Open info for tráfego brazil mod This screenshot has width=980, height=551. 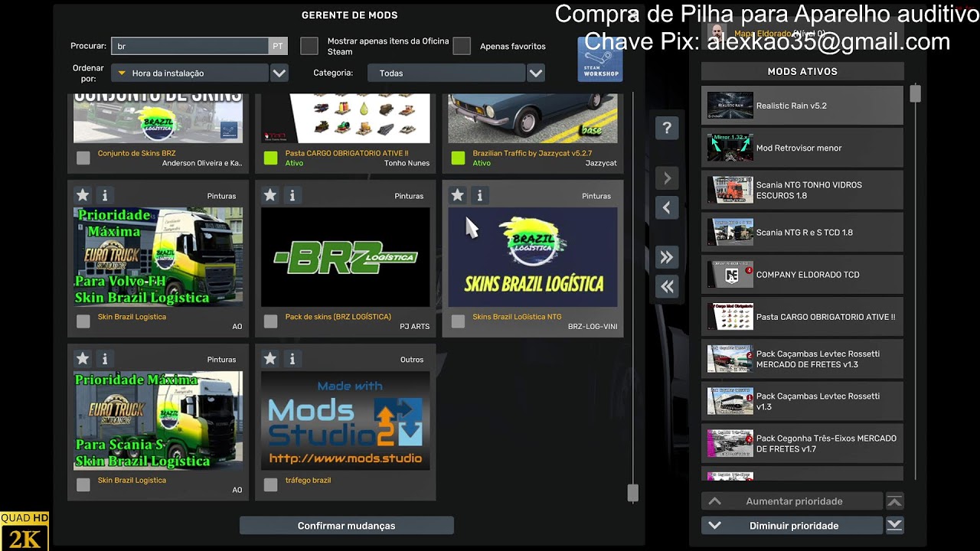[x=292, y=358]
